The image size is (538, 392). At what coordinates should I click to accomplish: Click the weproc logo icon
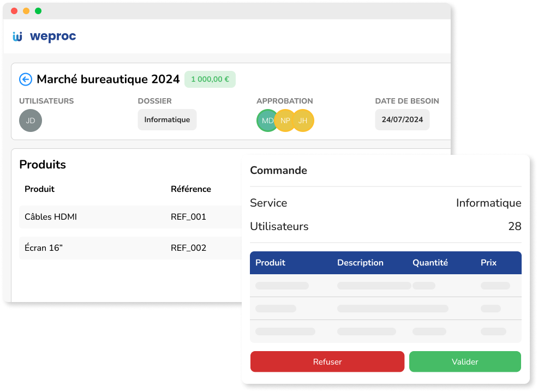coord(18,37)
